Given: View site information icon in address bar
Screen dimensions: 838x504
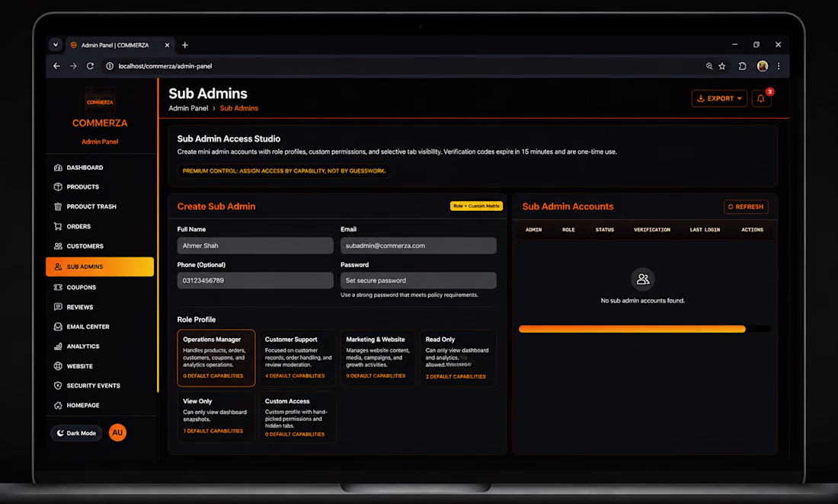Looking at the screenshot, I should (110, 65).
